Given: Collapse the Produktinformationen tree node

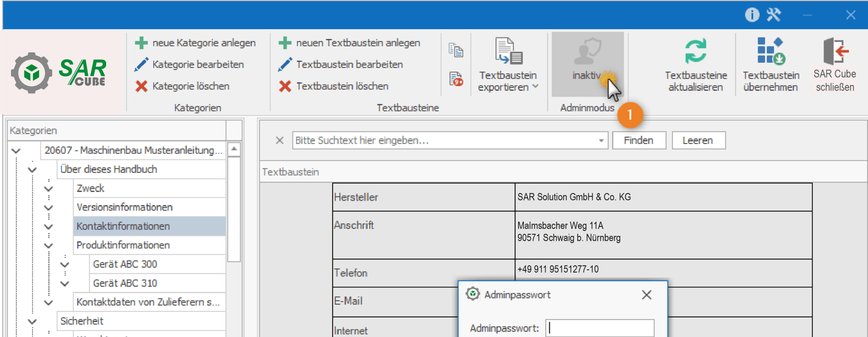Looking at the screenshot, I should tap(48, 246).
